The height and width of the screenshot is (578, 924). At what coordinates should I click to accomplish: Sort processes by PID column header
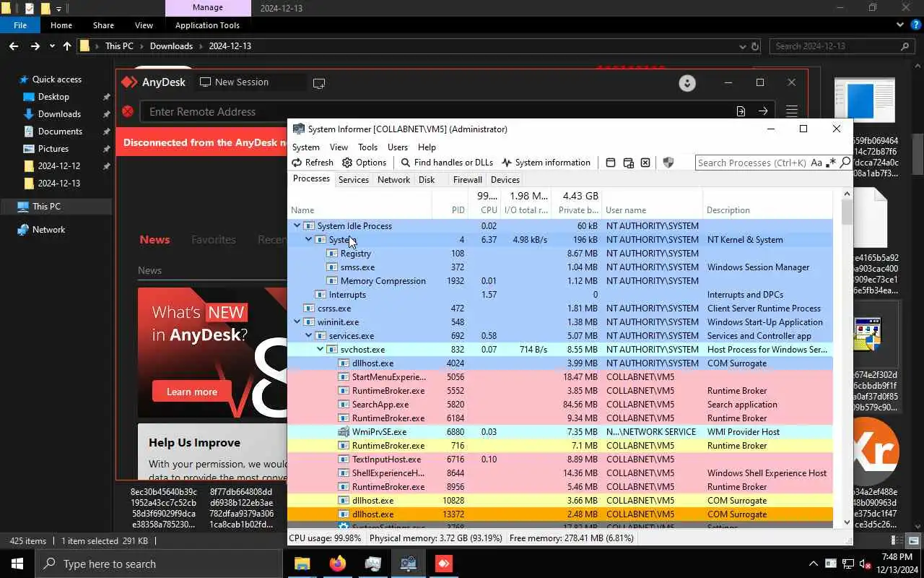coord(450,203)
